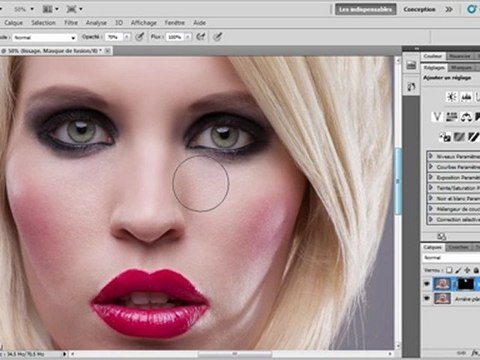Toggle lock image pixels brush icon
Image resolution: width=480 pixels, height=360 pixels.
pyautogui.click(x=458, y=270)
